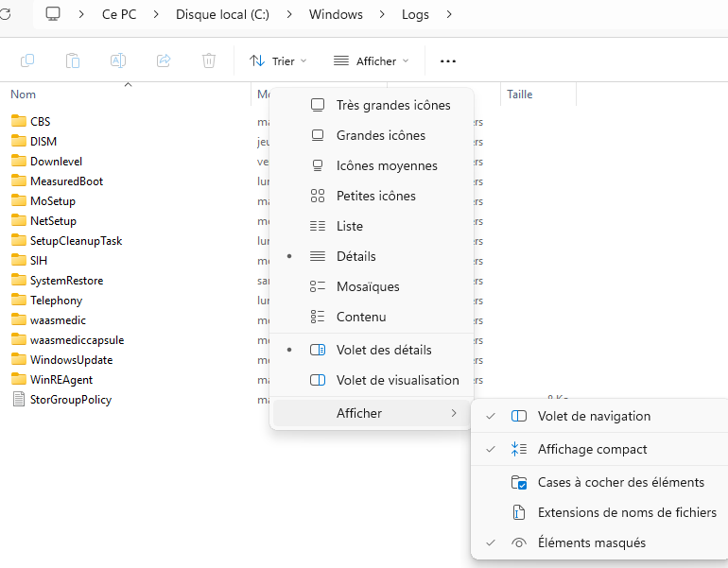Select Icônes moyennes view
This screenshot has height=568, width=728.
click(372, 165)
